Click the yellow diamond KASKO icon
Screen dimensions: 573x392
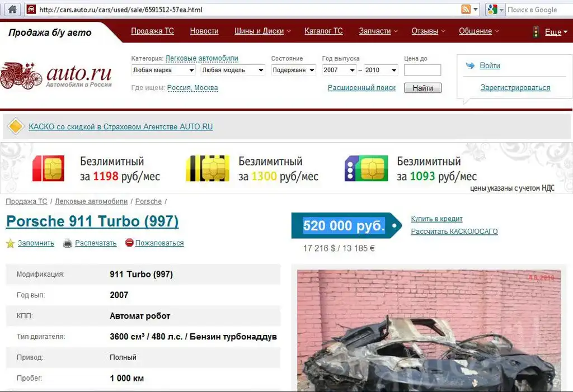[16, 127]
